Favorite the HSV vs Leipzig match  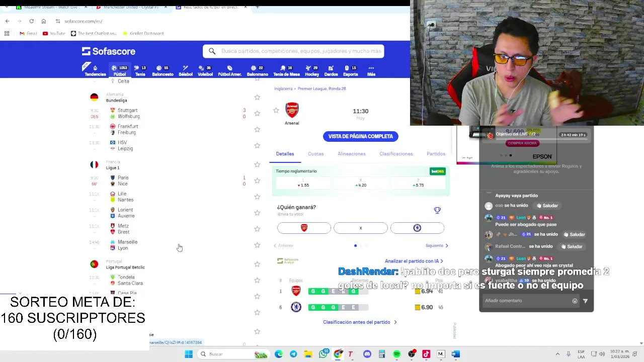coord(257,145)
